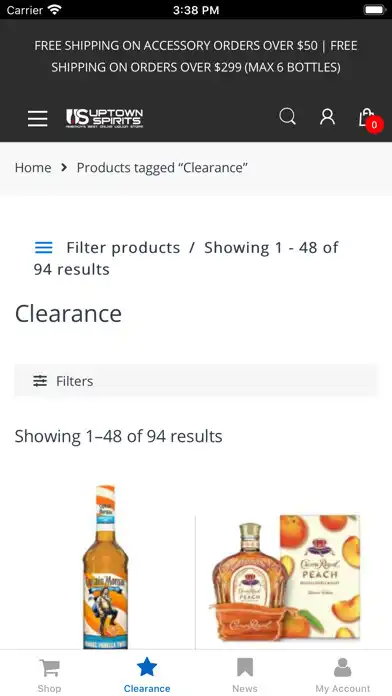Tap the star icon above Clearance
392x696 pixels.
147,667
